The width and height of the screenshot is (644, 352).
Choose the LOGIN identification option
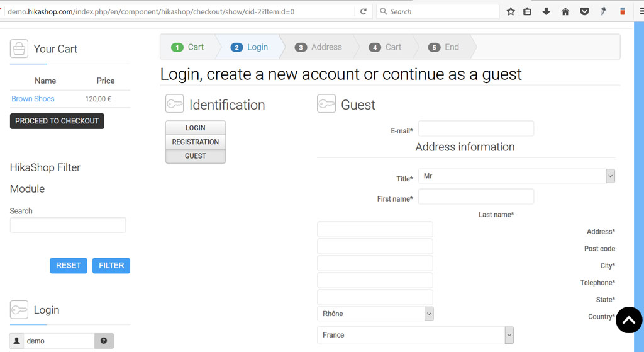(x=195, y=128)
